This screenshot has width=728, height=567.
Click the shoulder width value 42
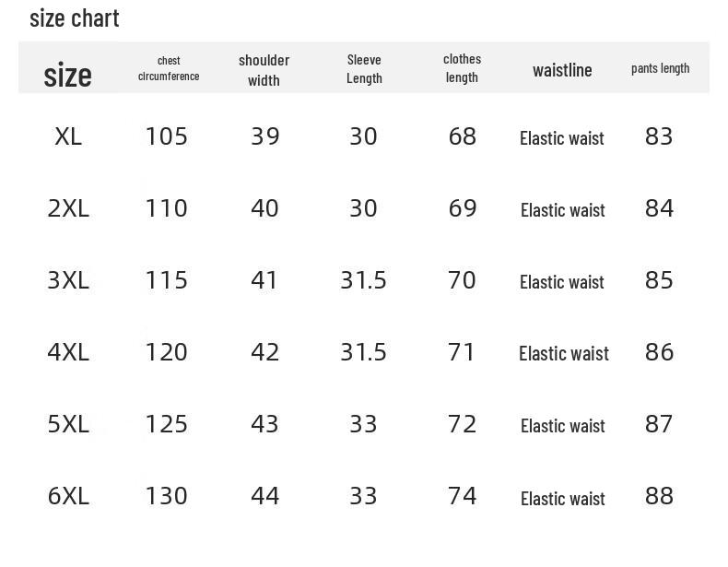264,352
